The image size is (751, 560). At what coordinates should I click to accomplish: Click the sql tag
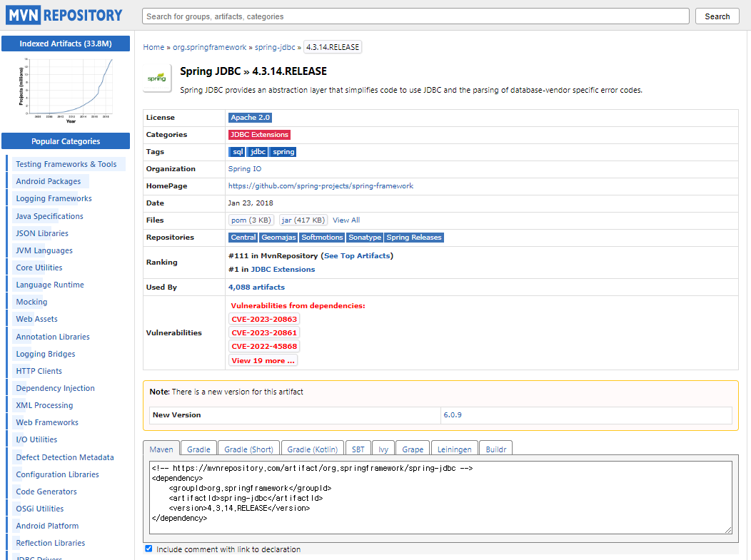237,152
